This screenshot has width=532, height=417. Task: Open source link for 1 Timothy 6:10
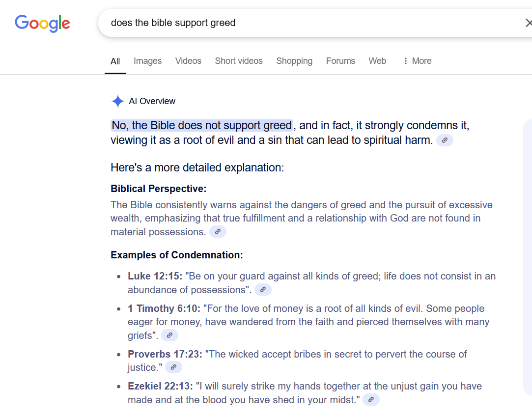pyautogui.click(x=169, y=335)
